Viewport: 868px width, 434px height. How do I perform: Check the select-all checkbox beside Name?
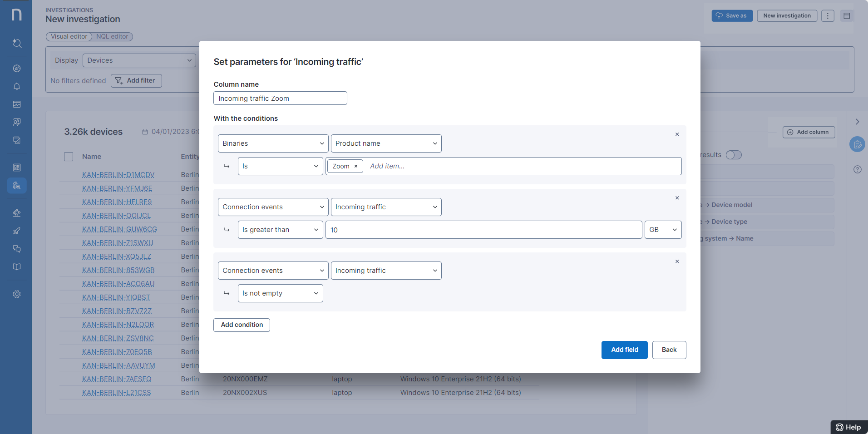[69, 157]
